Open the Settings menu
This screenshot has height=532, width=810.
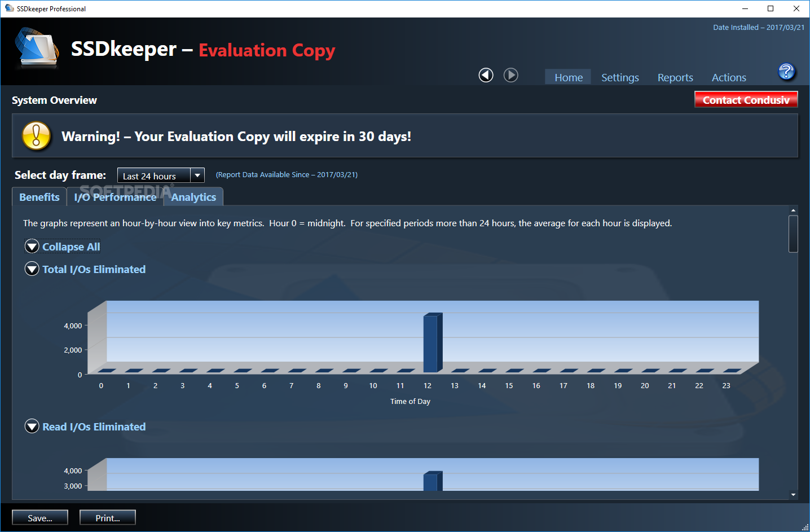[x=620, y=77]
